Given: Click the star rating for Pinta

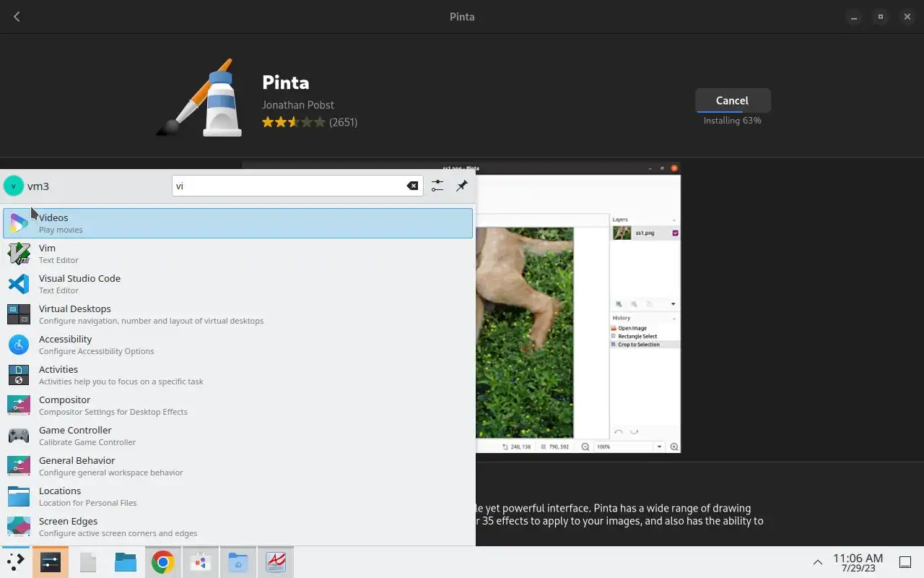Looking at the screenshot, I should pyautogui.click(x=293, y=122).
